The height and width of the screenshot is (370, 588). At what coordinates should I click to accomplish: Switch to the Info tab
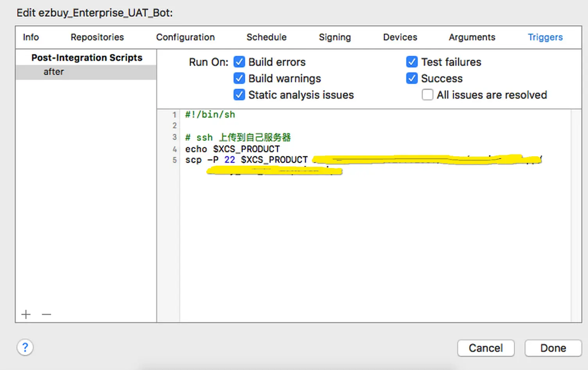31,37
